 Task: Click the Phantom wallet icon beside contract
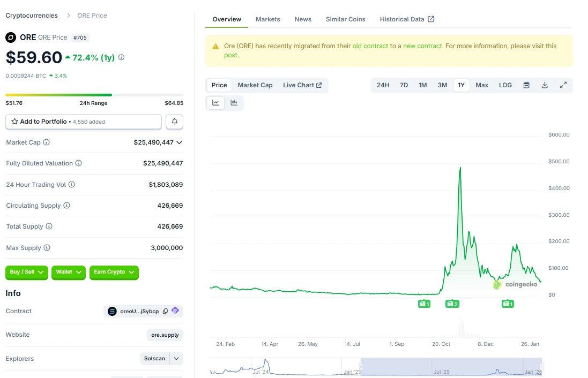(x=175, y=311)
